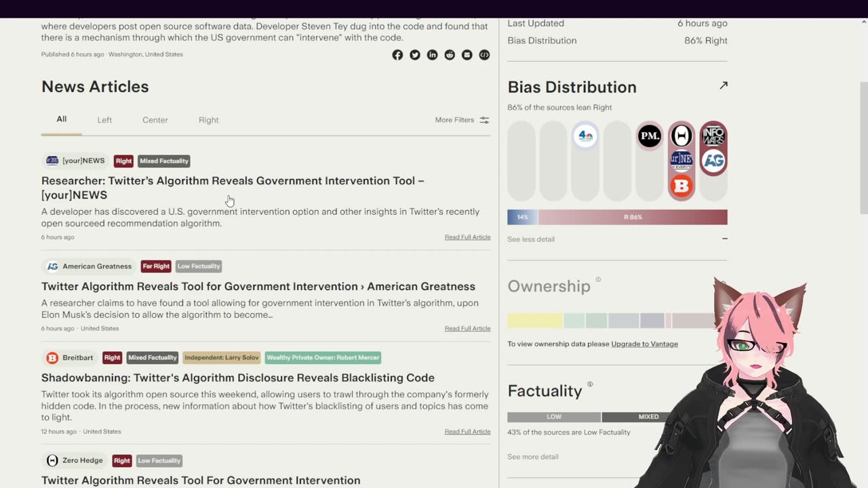Click the InfoWars logo in bias chart
This screenshot has height=488, width=868.
tap(713, 136)
